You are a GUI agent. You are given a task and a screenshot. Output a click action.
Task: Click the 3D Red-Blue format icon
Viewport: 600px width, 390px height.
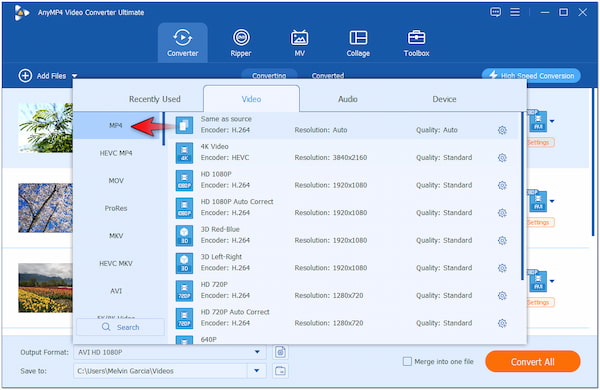tap(184, 235)
